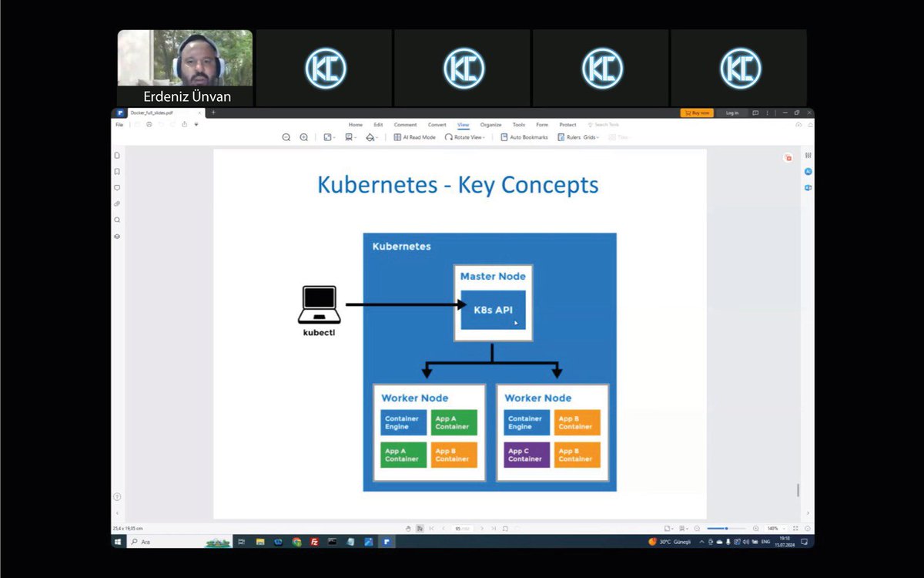The width and height of the screenshot is (924, 578).
Task: Click the share icon in quick toolbar
Action: 184,124
